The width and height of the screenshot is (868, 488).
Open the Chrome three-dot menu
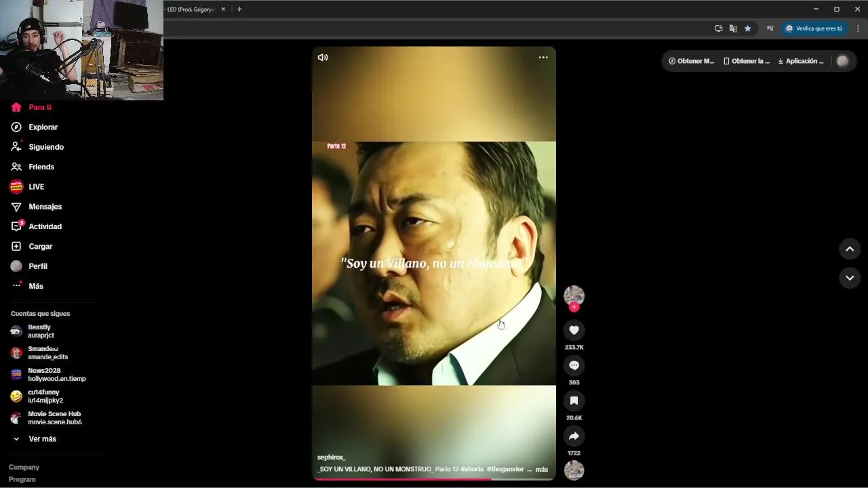point(858,28)
